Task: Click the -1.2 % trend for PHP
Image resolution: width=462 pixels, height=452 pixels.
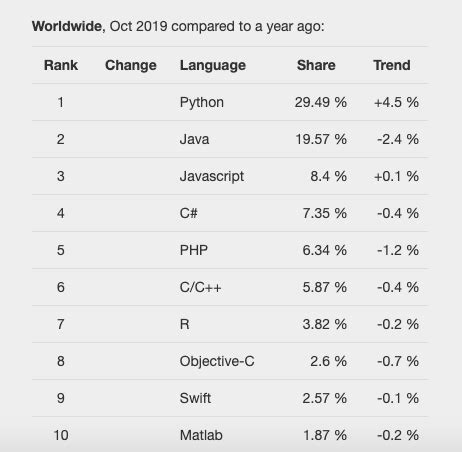Action: (x=398, y=250)
